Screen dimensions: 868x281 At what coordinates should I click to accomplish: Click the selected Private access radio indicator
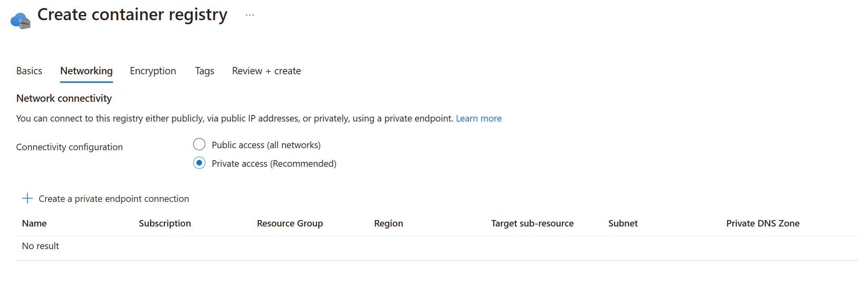[199, 163]
